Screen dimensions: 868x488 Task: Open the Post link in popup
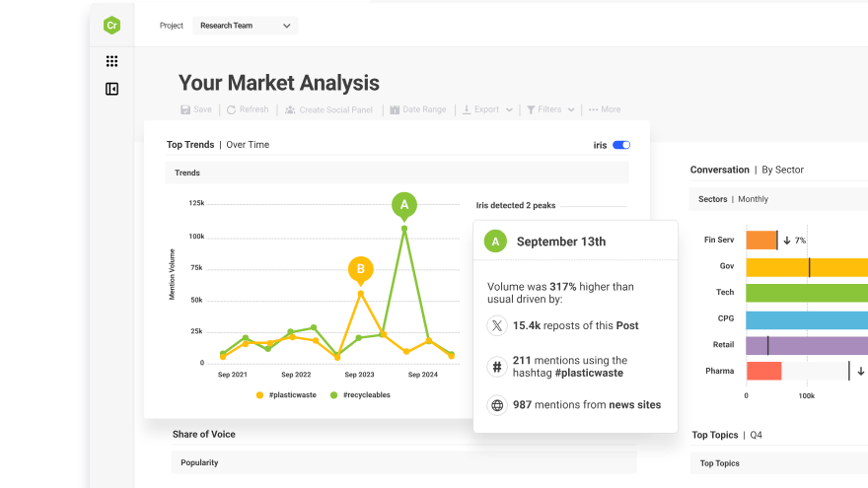(627, 325)
